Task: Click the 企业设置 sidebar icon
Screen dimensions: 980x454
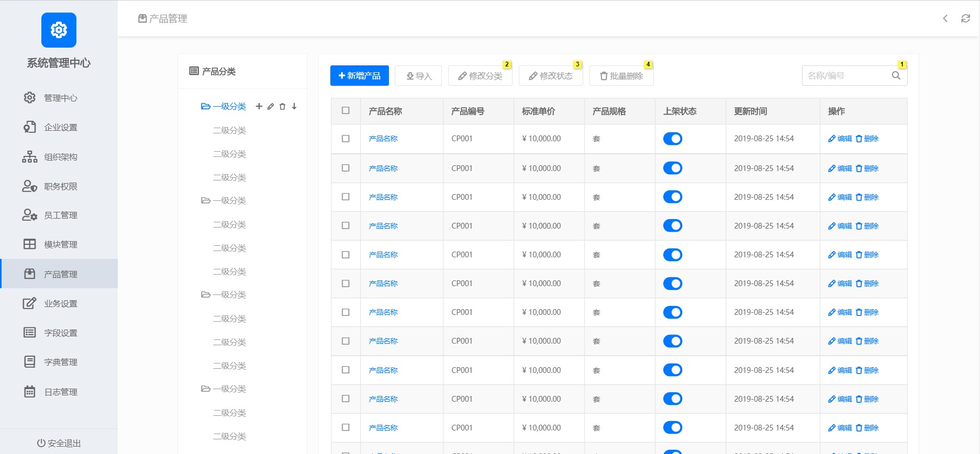Action: [30, 127]
